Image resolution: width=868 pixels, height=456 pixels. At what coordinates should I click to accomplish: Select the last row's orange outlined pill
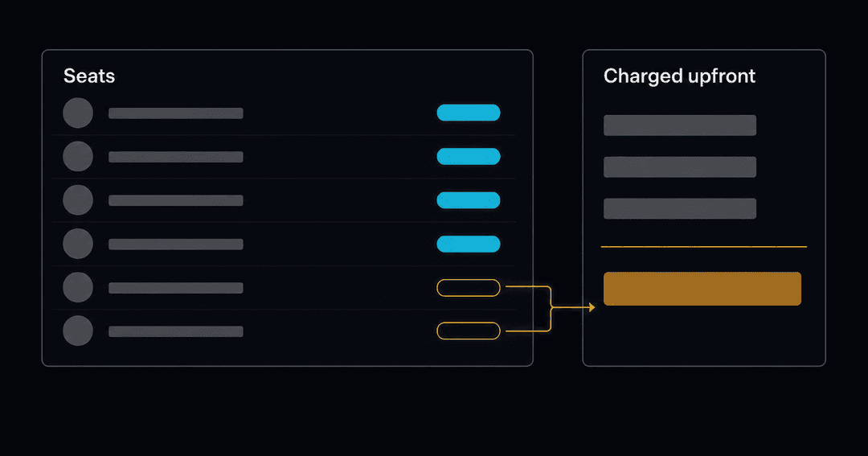click(469, 331)
